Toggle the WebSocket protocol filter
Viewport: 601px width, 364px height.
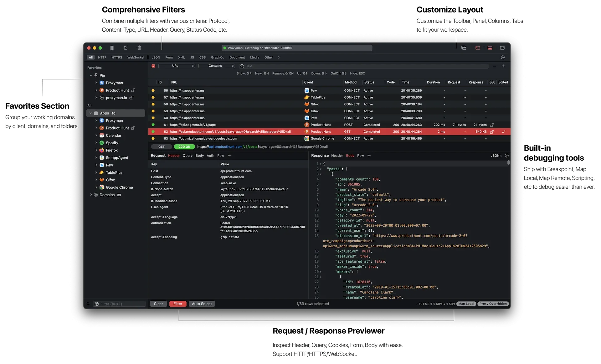tap(136, 58)
